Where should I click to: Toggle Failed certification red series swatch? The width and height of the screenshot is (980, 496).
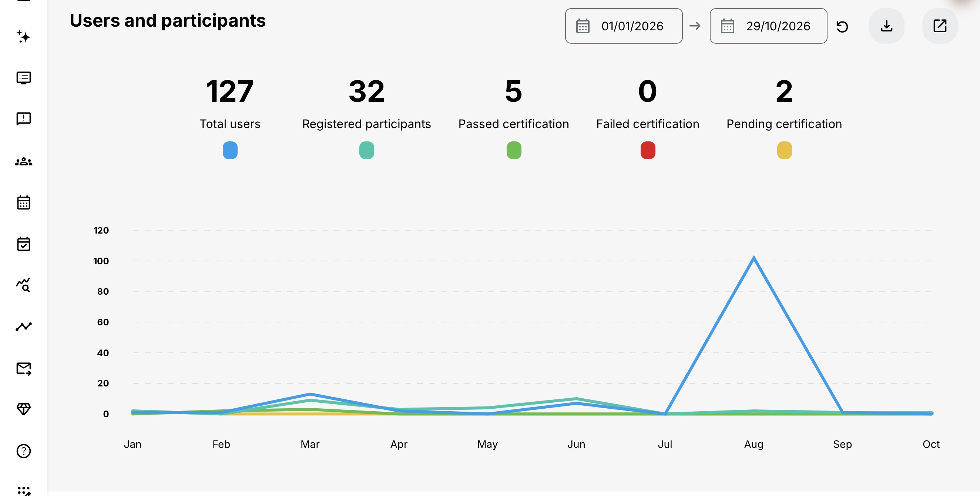click(x=648, y=150)
